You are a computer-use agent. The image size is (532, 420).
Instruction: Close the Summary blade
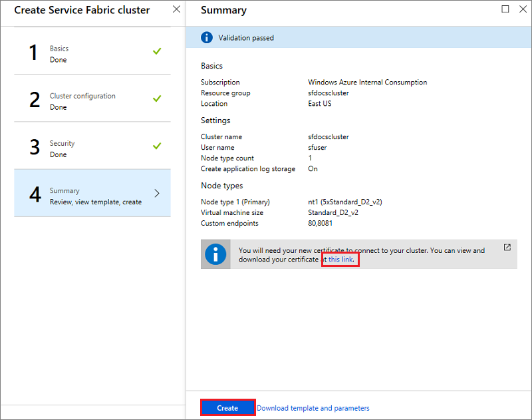point(523,9)
